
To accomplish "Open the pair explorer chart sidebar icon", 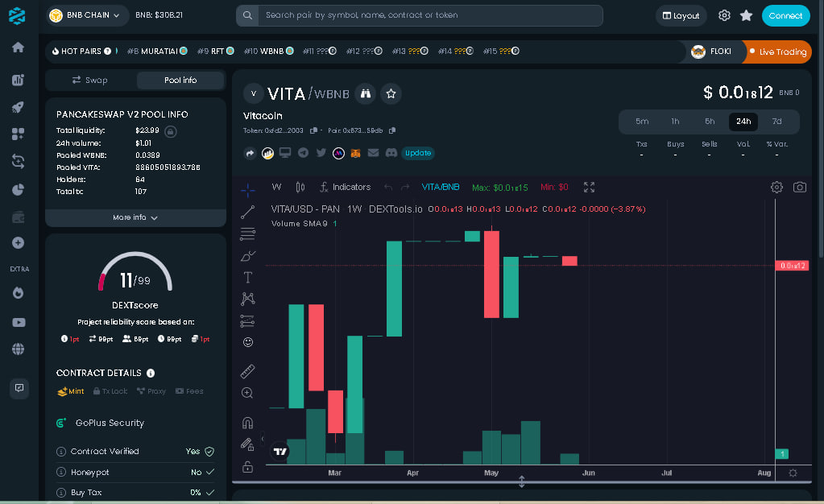I will (x=18, y=80).
